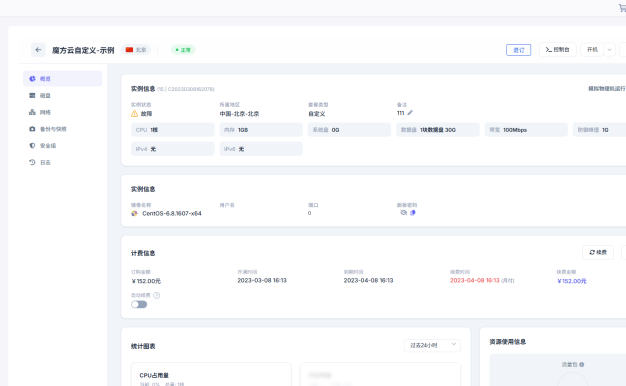Click the log history clock icon
The height and width of the screenshot is (386, 626).
pyautogui.click(x=32, y=162)
